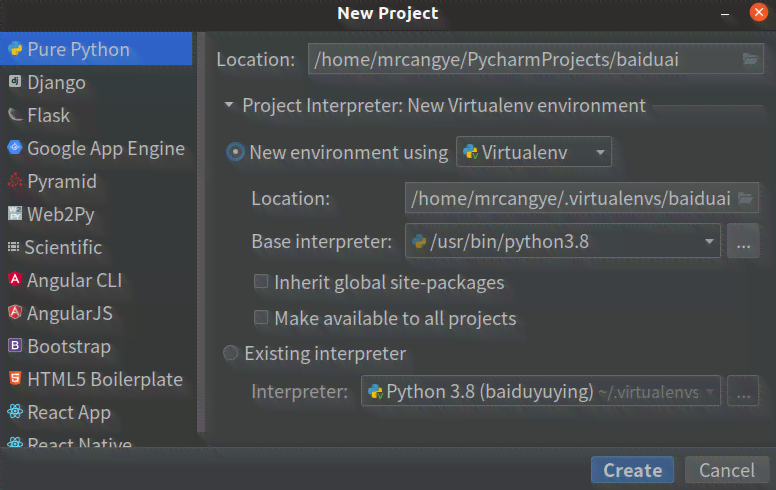The image size is (776, 490).
Task: Click the Pyramid icon in project list
Action: pos(15,181)
